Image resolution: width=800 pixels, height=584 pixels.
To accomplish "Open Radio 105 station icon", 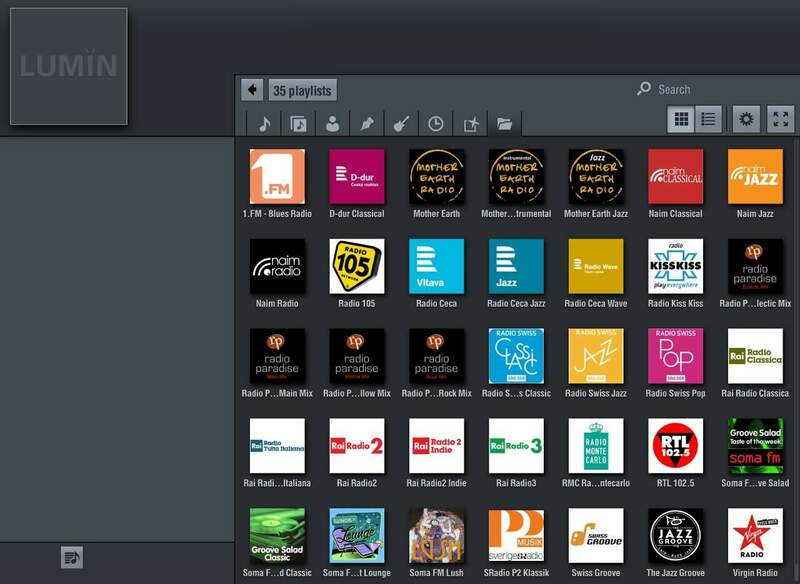I will (357, 266).
